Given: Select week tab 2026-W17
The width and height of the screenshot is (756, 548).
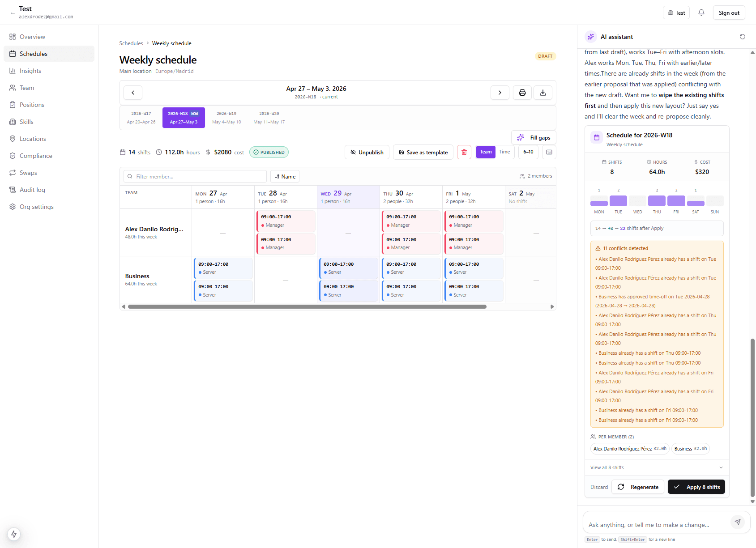Looking at the screenshot, I should pos(141,118).
